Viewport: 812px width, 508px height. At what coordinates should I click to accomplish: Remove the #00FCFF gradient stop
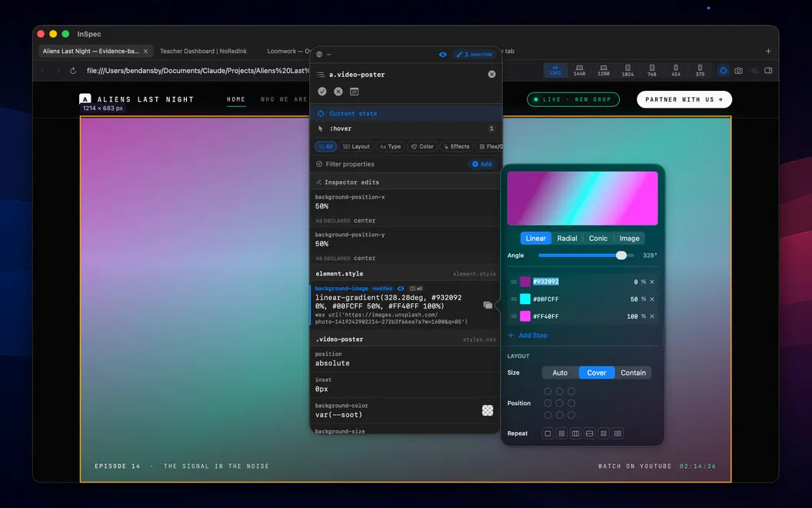point(652,299)
